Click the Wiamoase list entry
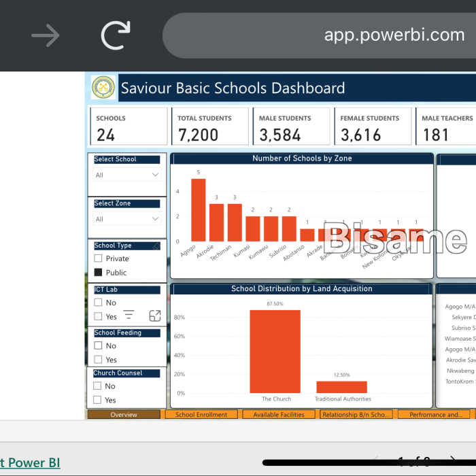 click(460, 339)
